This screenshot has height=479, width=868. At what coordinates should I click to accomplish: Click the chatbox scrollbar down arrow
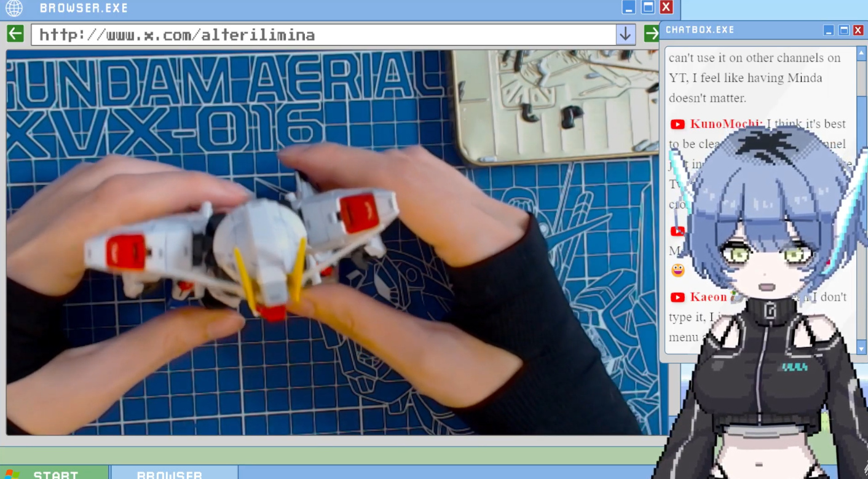click(x=862, y=348)
